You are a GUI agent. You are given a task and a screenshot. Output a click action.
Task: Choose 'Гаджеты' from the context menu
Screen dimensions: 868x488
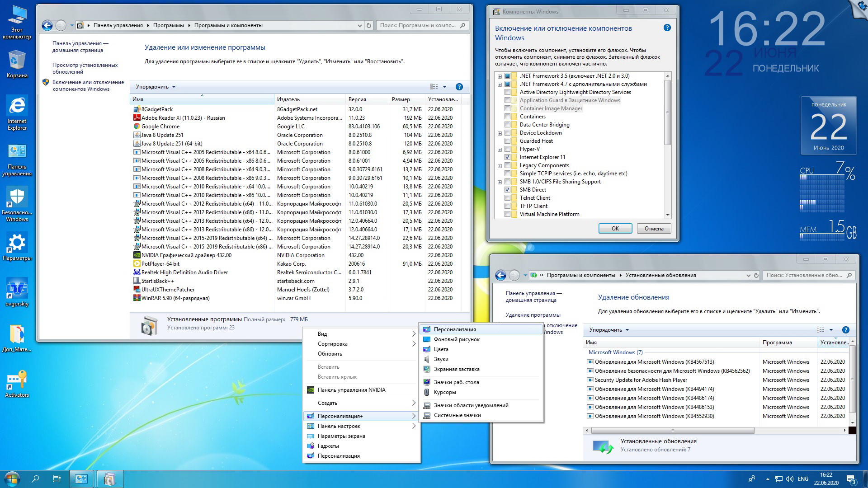(361, 446)
